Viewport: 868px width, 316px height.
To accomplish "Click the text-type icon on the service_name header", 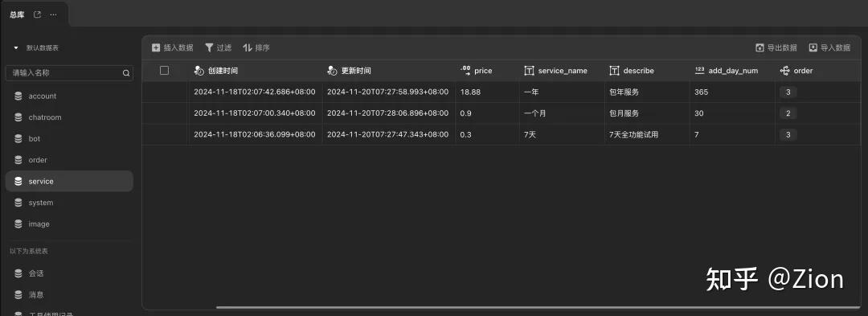I will [x=529, y=71].
